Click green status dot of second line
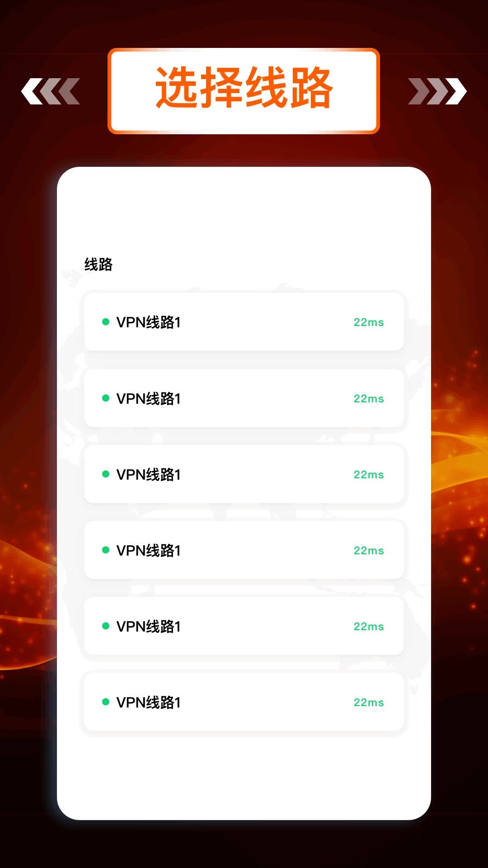The height and width of the screenshot is (868, 488). [x=106, y=398]
